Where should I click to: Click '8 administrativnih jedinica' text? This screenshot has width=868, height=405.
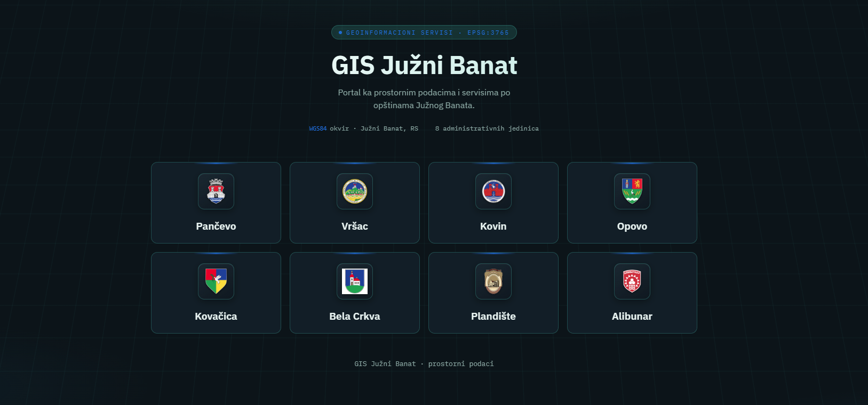pos(487,128)
